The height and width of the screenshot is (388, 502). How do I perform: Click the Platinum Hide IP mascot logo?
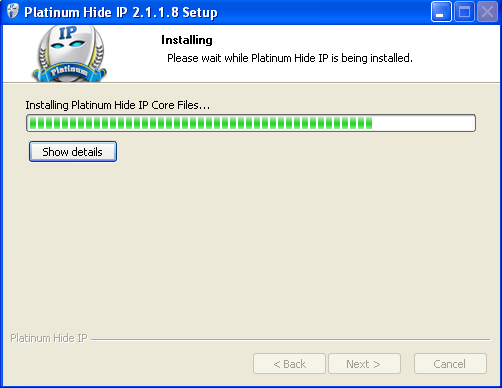tap(70, 54)
